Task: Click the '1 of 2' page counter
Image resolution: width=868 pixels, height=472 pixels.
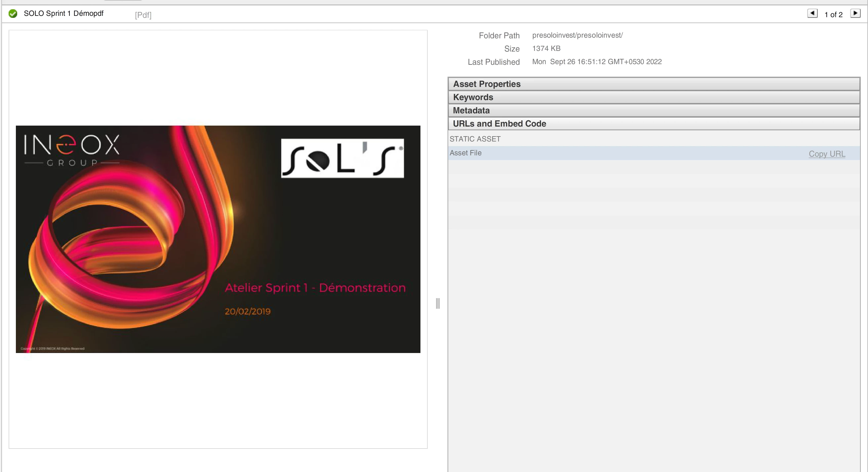Action: pos(833,15)
